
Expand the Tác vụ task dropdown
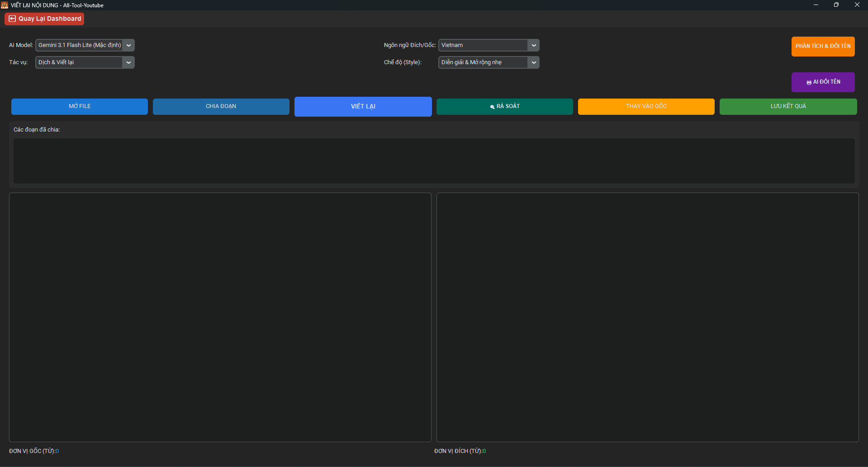click(x=85, y=62)
